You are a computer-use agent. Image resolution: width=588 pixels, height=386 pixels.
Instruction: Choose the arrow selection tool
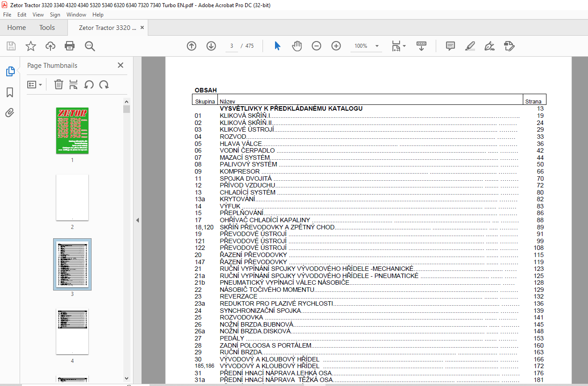[277, 46]
